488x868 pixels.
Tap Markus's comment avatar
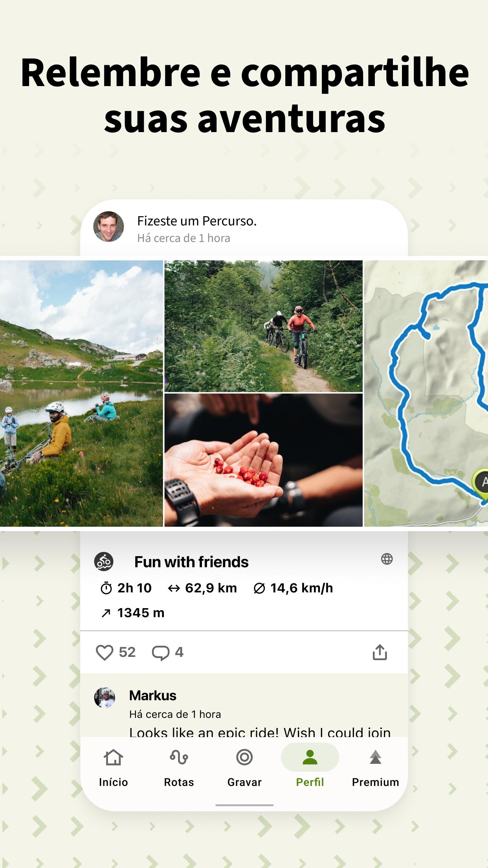[x=105, y=698]
